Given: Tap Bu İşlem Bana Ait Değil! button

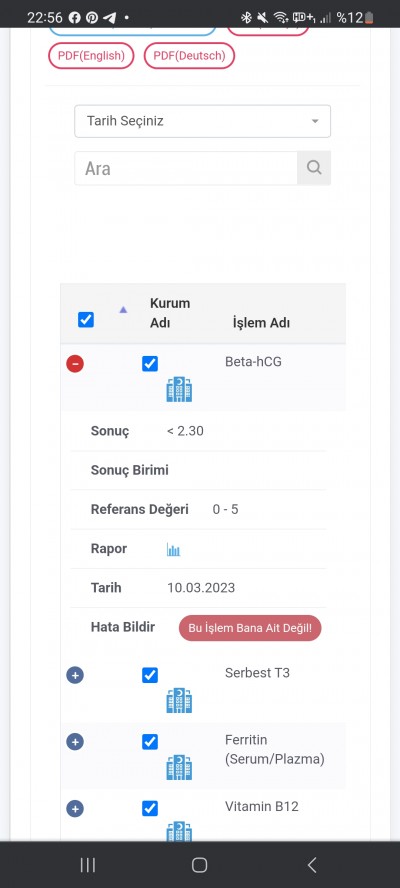Looking at the screenshot, I should click(250, 628).
